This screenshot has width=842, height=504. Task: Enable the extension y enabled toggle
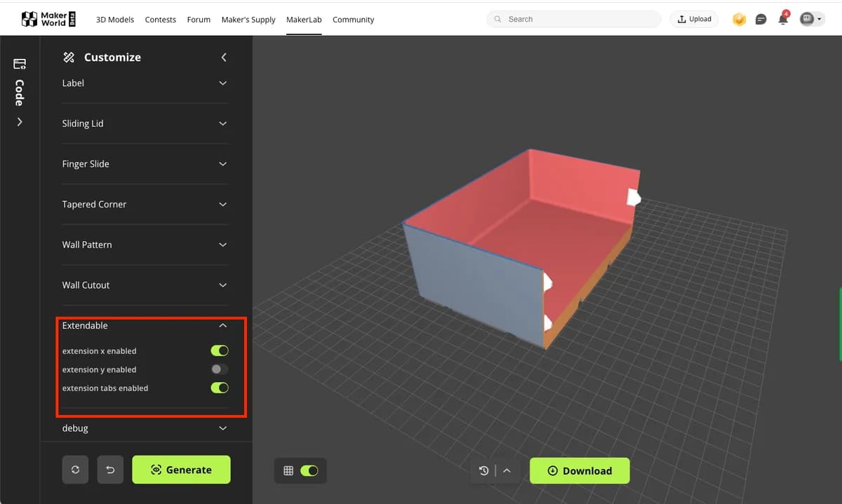pos(220,369)
